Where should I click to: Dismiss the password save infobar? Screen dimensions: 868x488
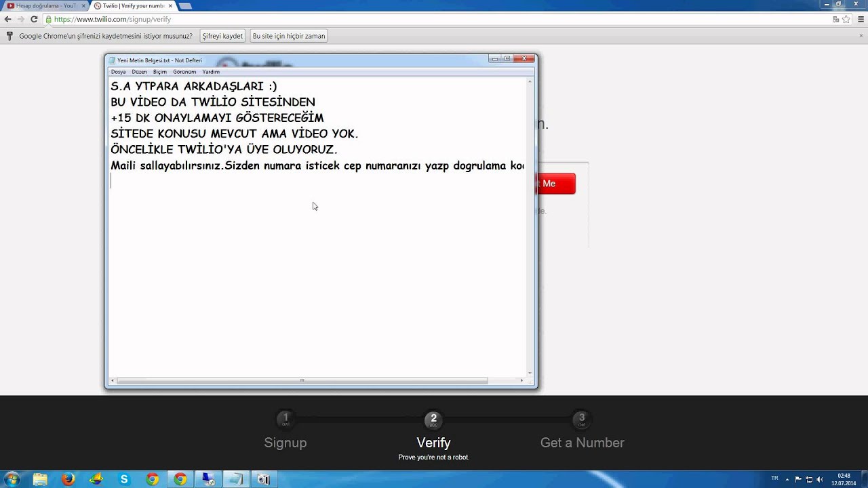click(x=861, y=36)
